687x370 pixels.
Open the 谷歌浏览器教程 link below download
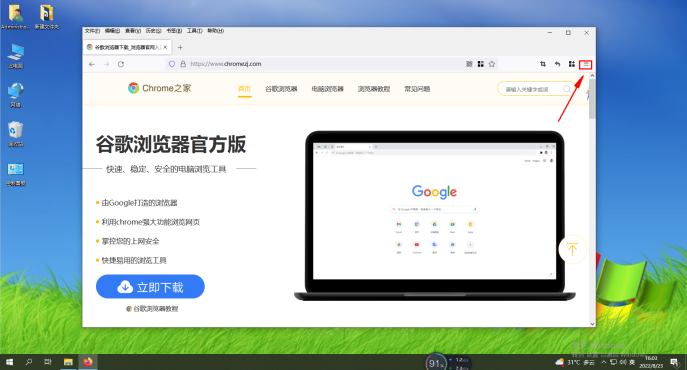click(x=152, y=309)
